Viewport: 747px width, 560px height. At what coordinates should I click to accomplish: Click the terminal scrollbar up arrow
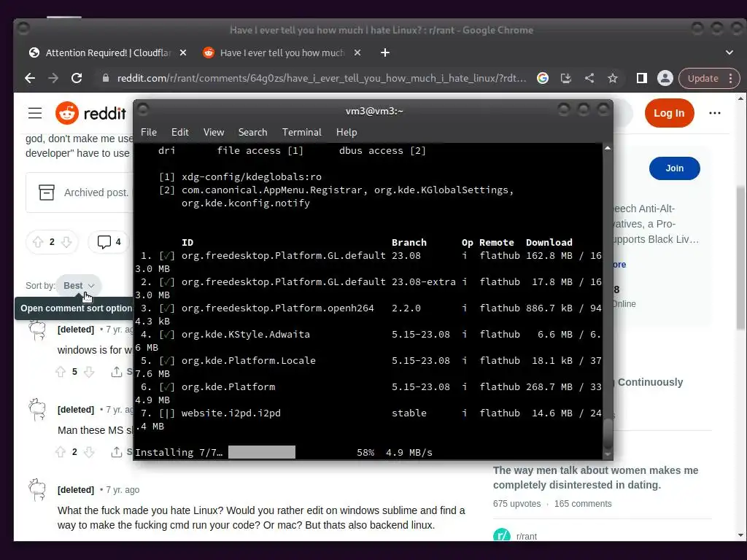point(608,149)
